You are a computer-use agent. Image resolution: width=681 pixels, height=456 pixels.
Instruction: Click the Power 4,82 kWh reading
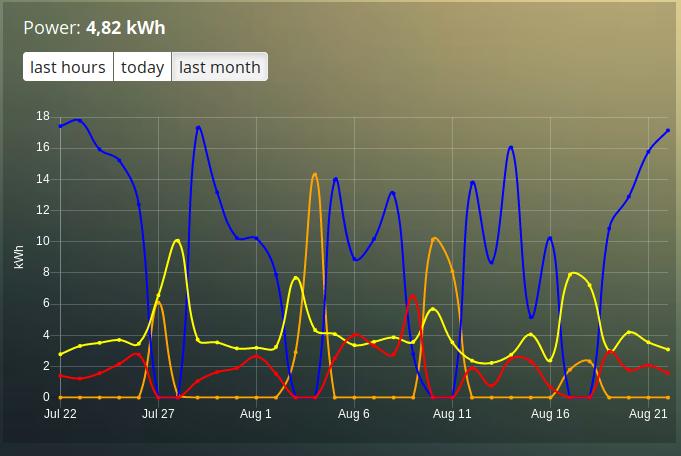tap(94, 28)
